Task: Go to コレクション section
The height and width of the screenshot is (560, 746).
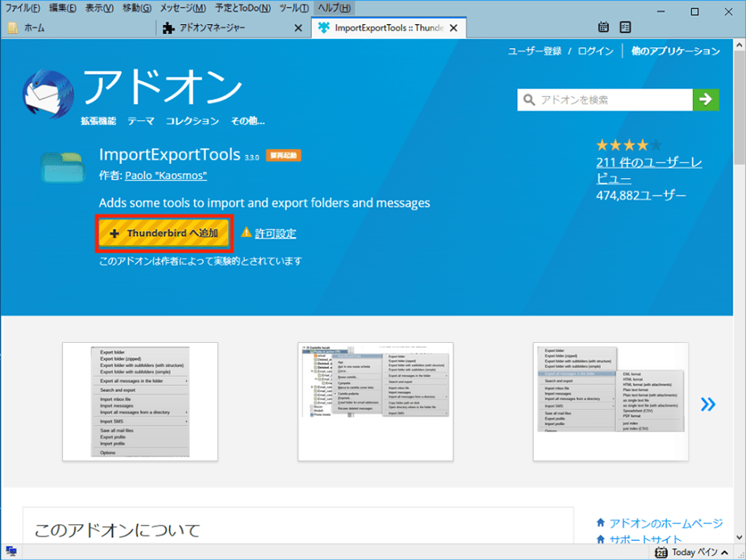Action: tap(192, 121)
